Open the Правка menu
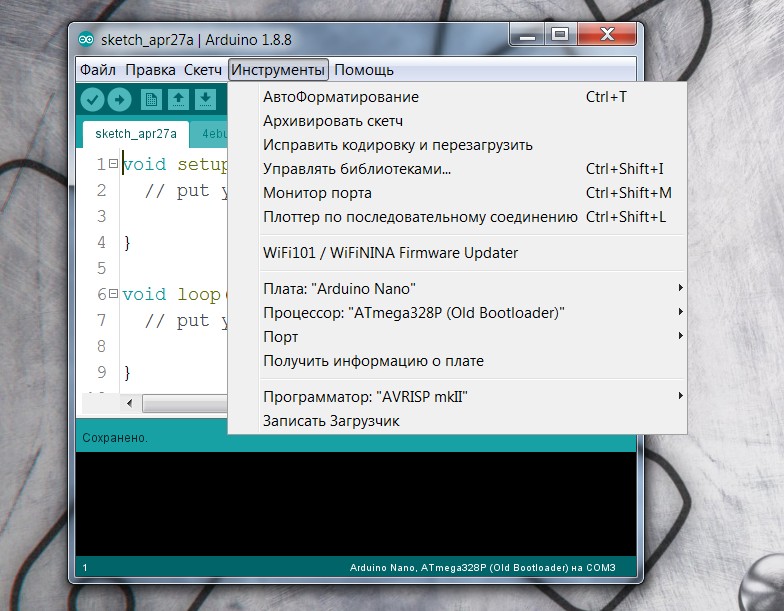Viewport: 784px width, 611px height. (150, 70)
